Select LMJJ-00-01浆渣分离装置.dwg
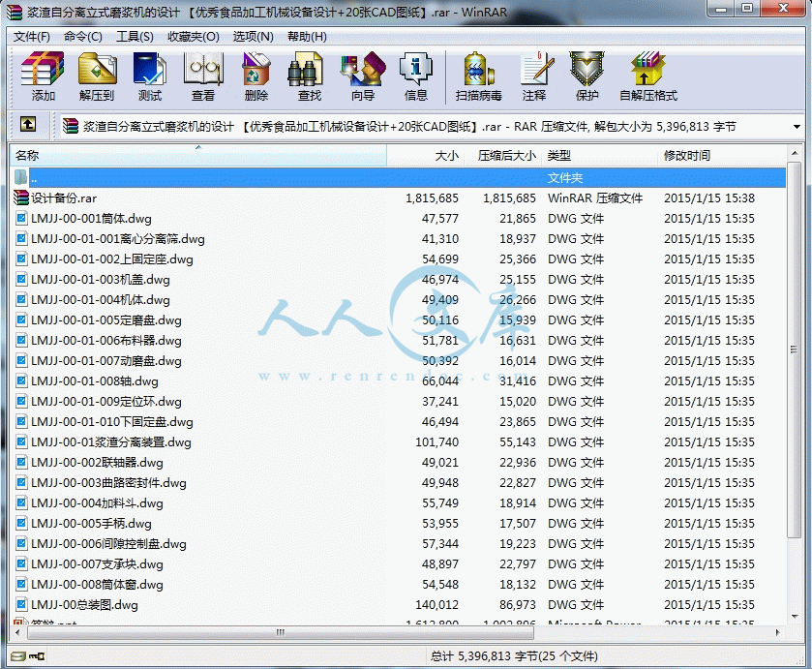The height and width of the screenshot is (669, 812). pos(111,442)
